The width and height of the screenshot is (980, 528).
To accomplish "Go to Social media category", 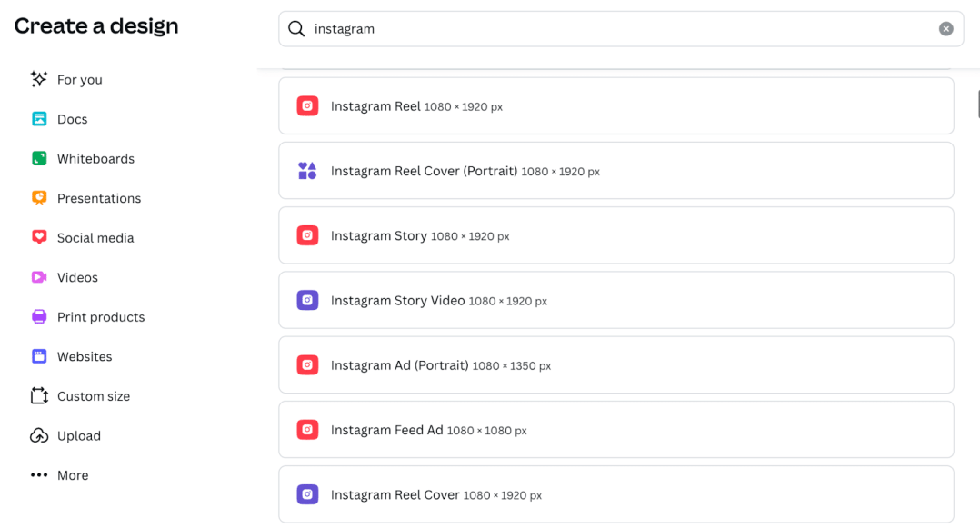I will pyautogui.click(x=95, y=238).
